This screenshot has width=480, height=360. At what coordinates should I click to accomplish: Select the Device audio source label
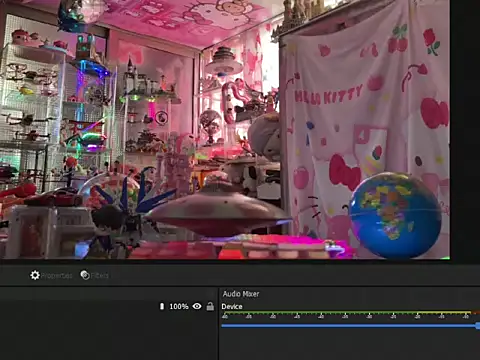click(x=232, y=307)
